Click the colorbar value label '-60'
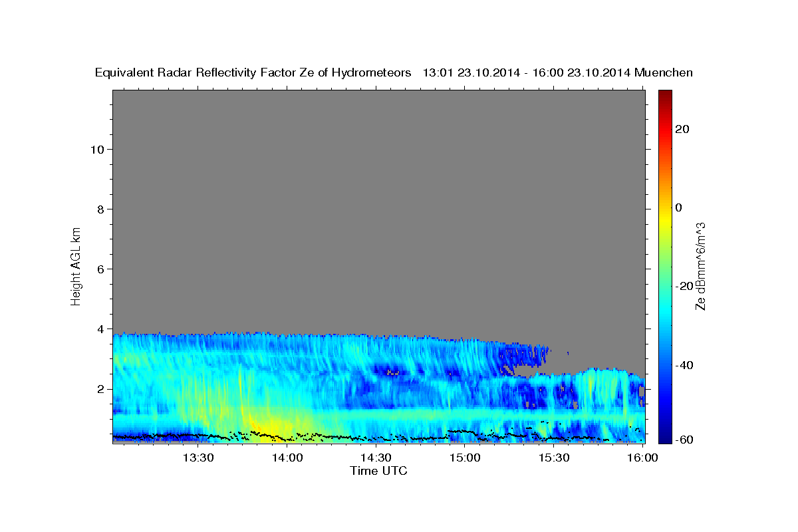 pos(684,439)
